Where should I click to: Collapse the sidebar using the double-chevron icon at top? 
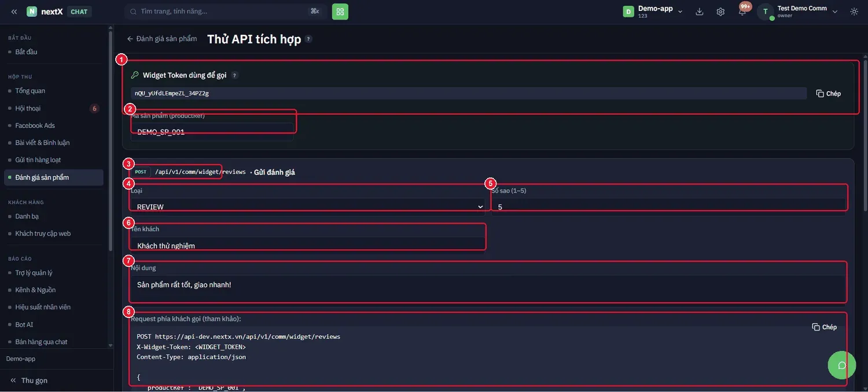click(14, 12)
